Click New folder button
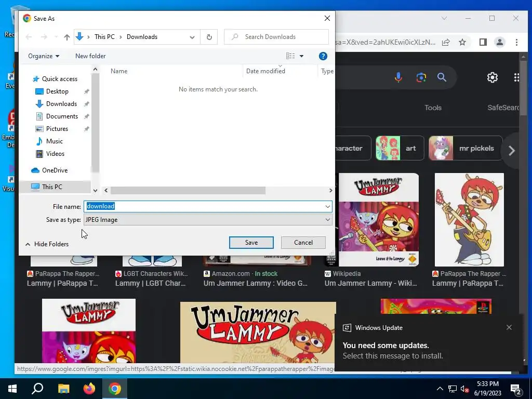 pyautogui.click(x=90, y=56)
